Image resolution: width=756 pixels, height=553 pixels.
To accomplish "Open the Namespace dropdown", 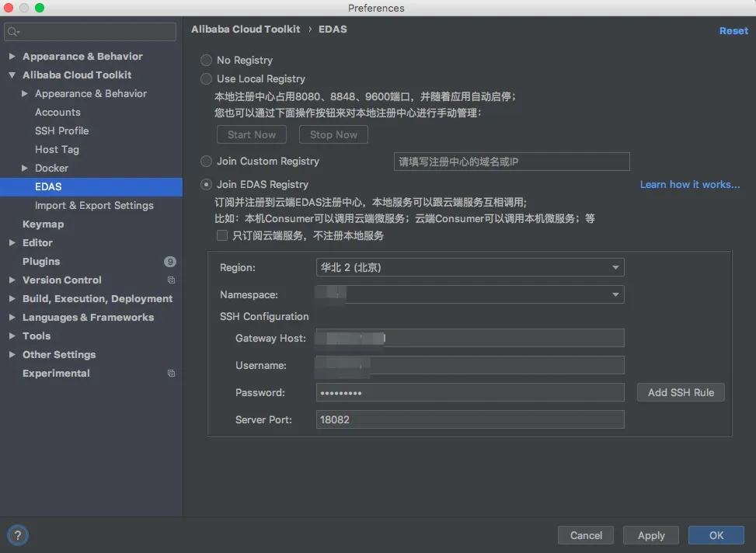I will [x=470, y=294].
